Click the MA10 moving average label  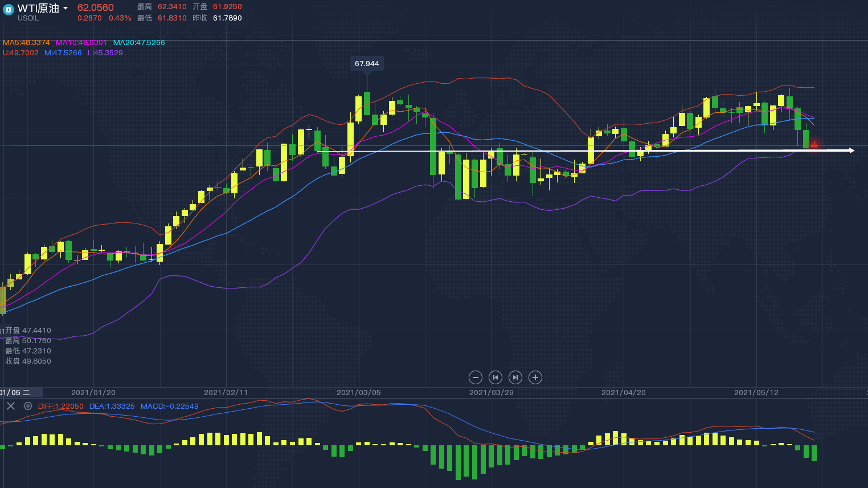click(81, 43)
